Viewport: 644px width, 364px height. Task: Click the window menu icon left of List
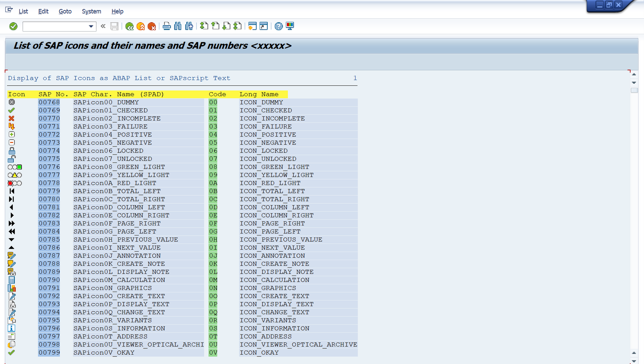(9, 10)
